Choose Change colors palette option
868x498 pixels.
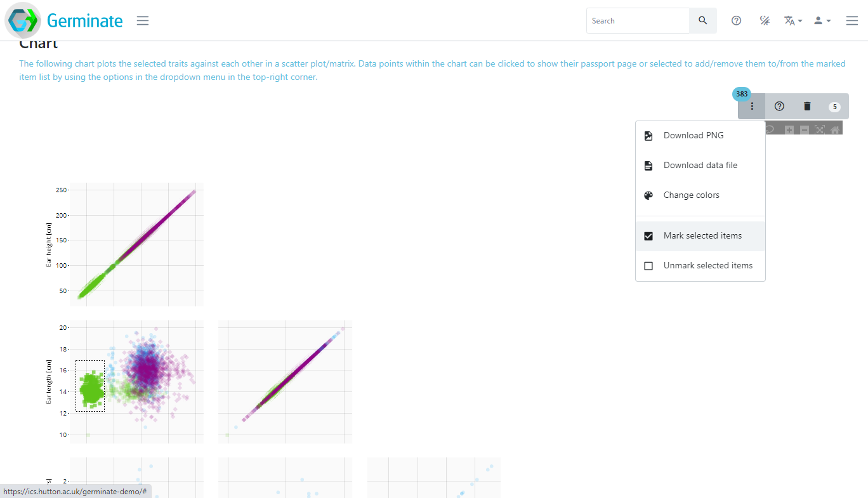tap(691, 195)
